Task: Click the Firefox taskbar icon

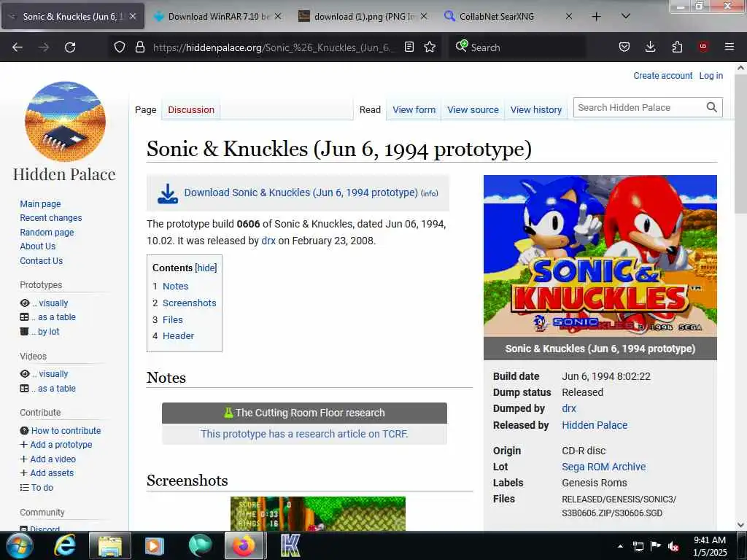Action: click(x=244, y=545)
